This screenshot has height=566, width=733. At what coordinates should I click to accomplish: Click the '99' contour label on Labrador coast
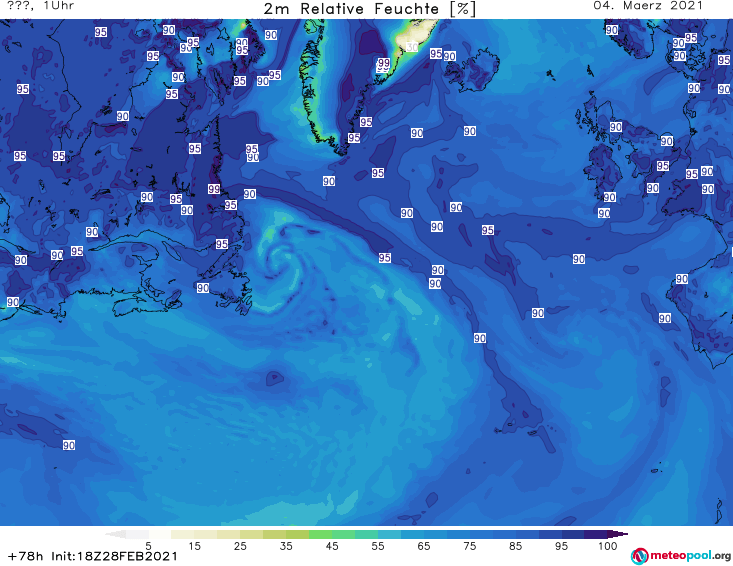point(214,189)
